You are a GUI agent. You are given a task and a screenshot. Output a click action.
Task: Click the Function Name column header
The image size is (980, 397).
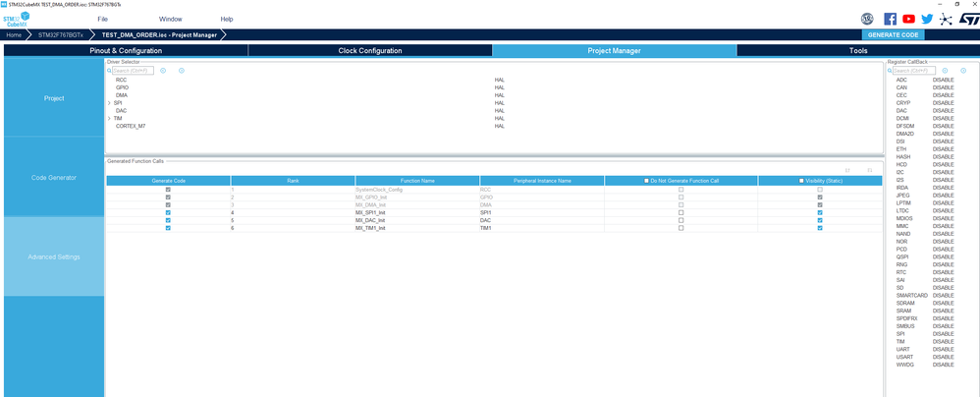click(417, 181)
